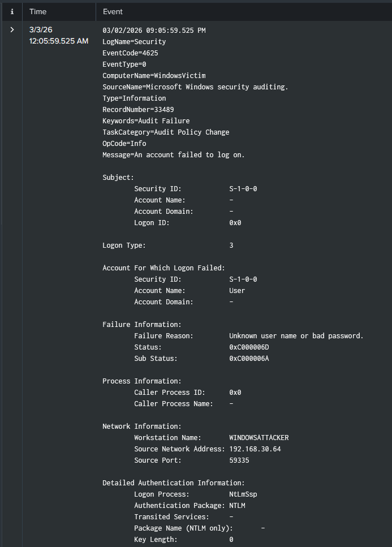Click TaskCategory=Audit Policy Change text
Image resolution: width=392 pixels, height=547 pixels.
166,132
